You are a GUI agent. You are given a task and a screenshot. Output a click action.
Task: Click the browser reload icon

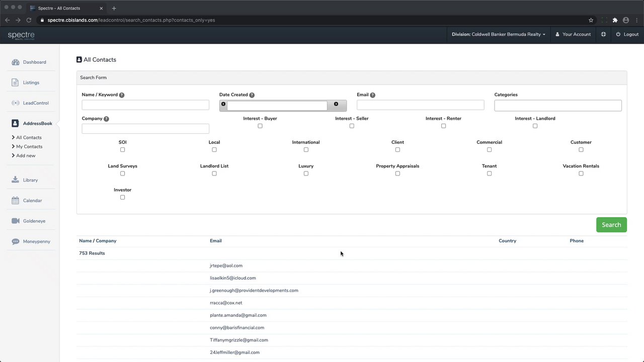click(29, 20)
